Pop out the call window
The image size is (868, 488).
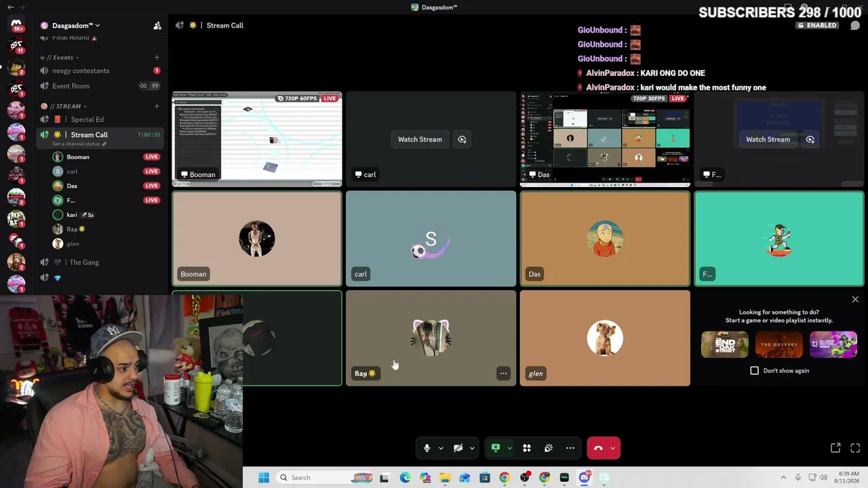click(x=835, y=448)
